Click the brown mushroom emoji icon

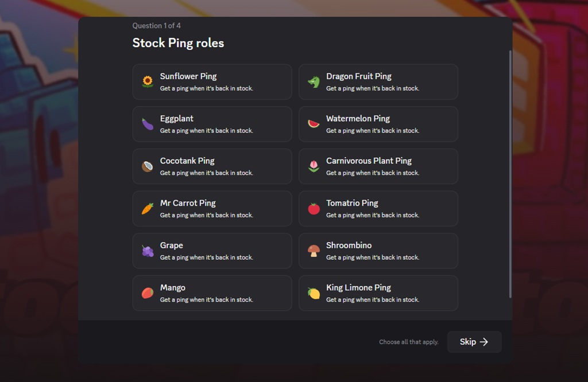(314, 251)
